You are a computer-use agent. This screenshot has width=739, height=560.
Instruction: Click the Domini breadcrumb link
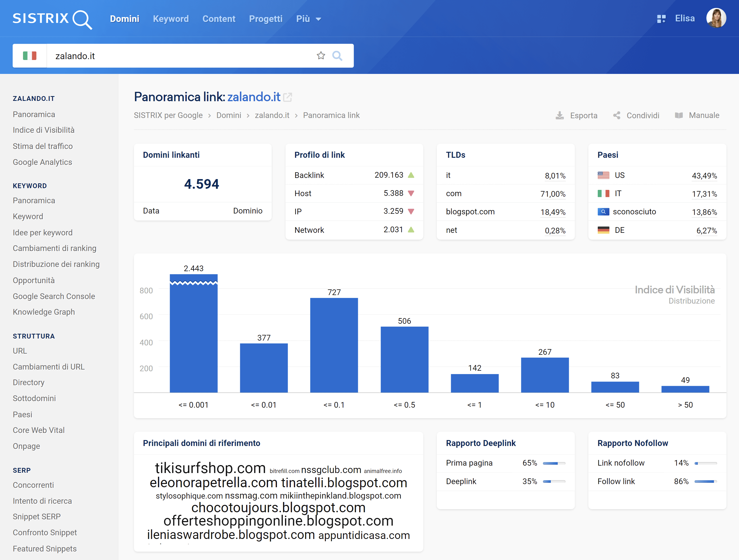229,115
